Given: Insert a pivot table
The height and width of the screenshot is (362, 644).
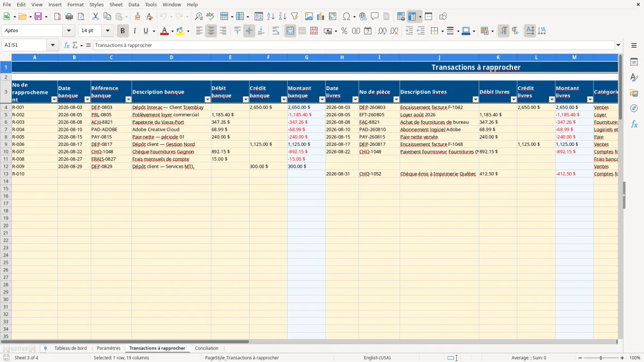Looking at the screenshot, I should (333, 17).
